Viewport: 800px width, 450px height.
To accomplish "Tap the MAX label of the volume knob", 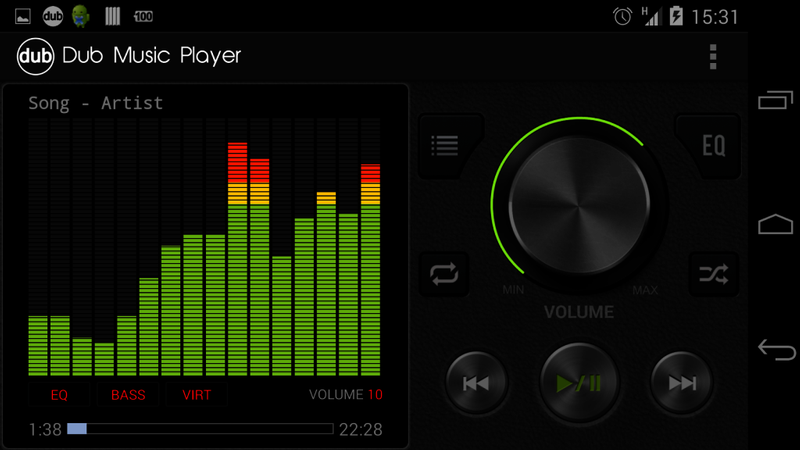I will click(645, 290).
